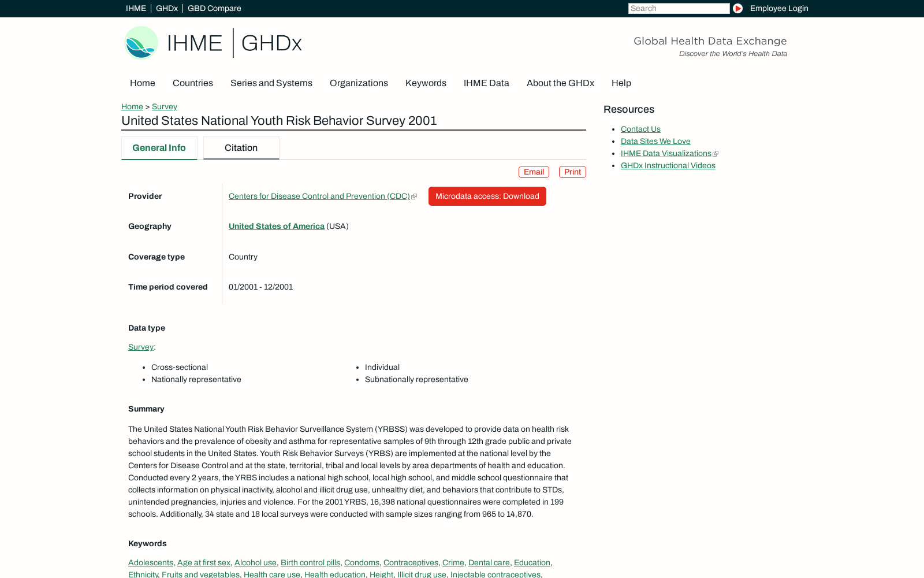Open the Age at first sex keyword
This screenshot has width=924, height=578.
click(x=204, y=563)
